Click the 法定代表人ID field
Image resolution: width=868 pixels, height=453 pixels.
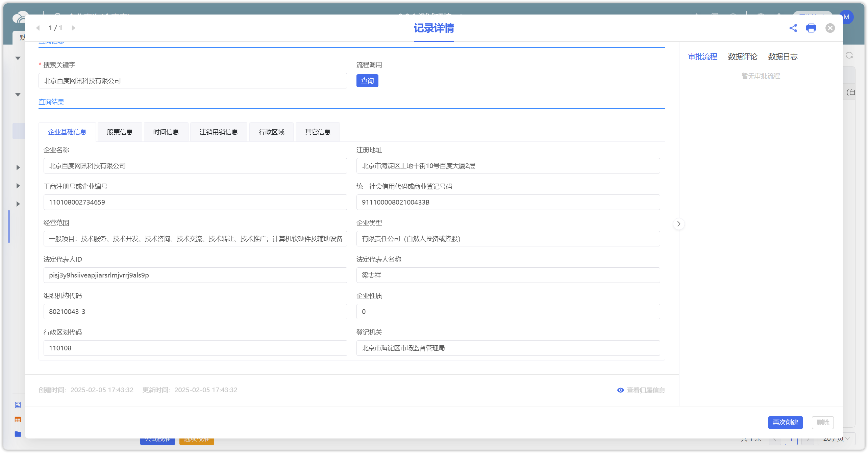pyautogui.click(x=195, y=275)
